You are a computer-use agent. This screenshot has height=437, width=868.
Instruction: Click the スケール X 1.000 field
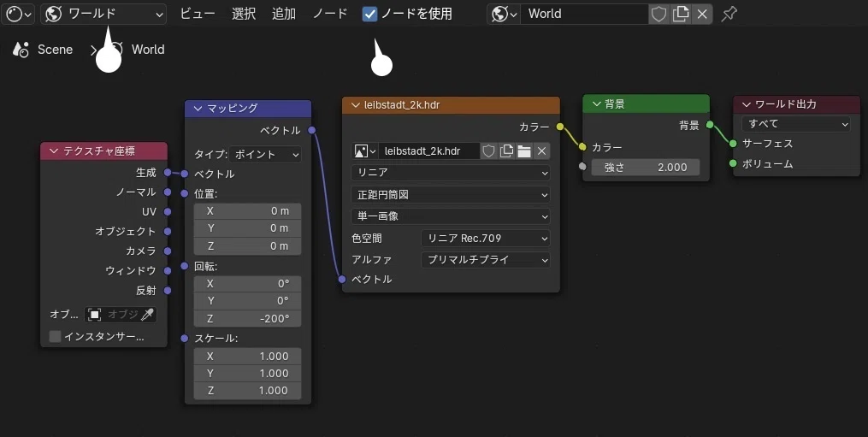pyautogui.click(x=247, y=356)
